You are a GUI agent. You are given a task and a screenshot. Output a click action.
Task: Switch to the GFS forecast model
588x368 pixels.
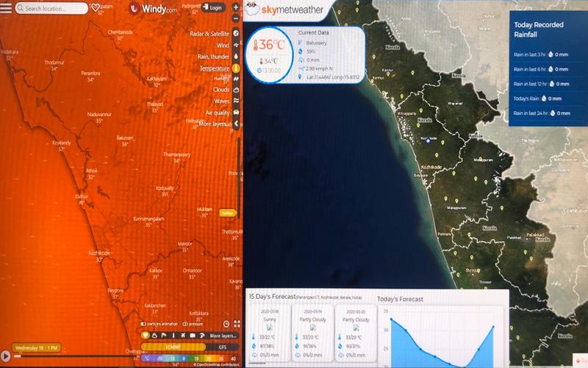point(223,347)
